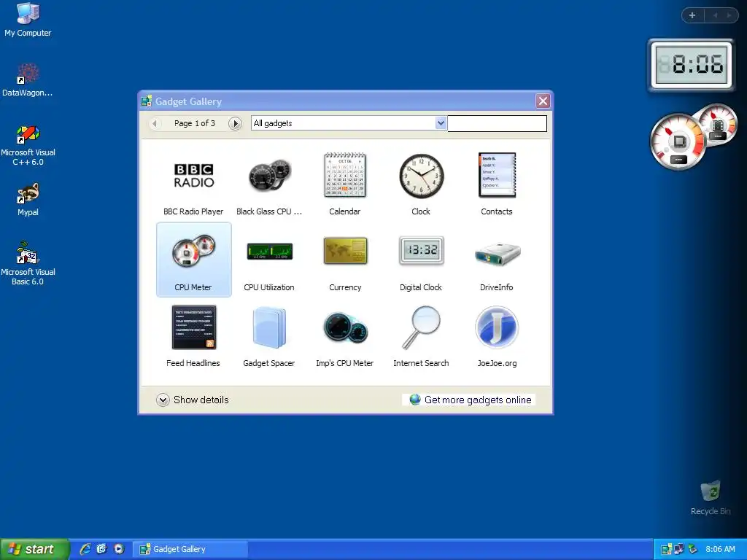Go to the next gallery page
The image size is (747, 560).
[235, 124]
